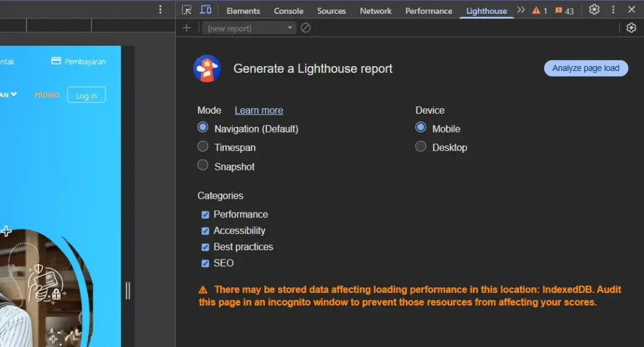Viewport: 644px width, 347px height.
Task: Select Timespan mode
Action: click(203, 146)
